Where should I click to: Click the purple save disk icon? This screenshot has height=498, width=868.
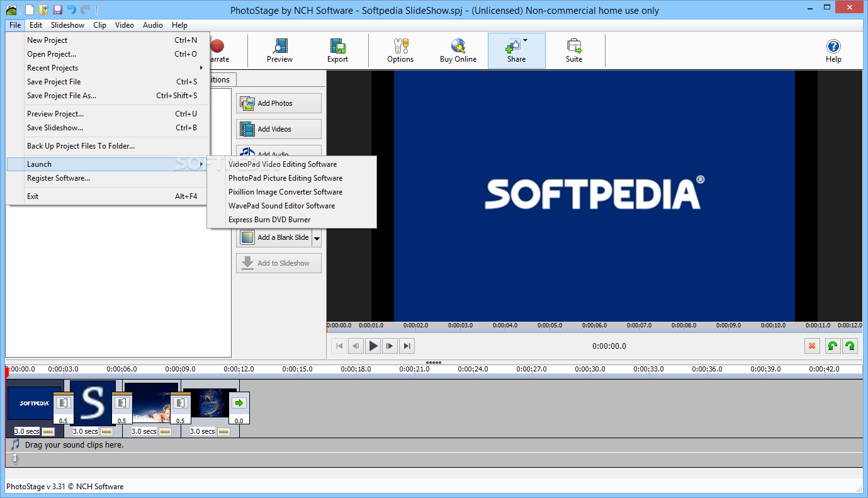click(57, 9)
